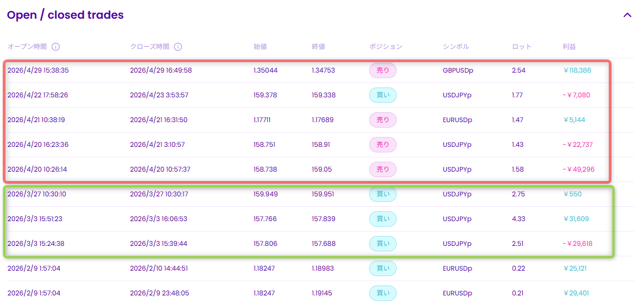Click closing price 158.91
Image resolution: width=644 pixels, height=302 pixels.
pos(321,145)
